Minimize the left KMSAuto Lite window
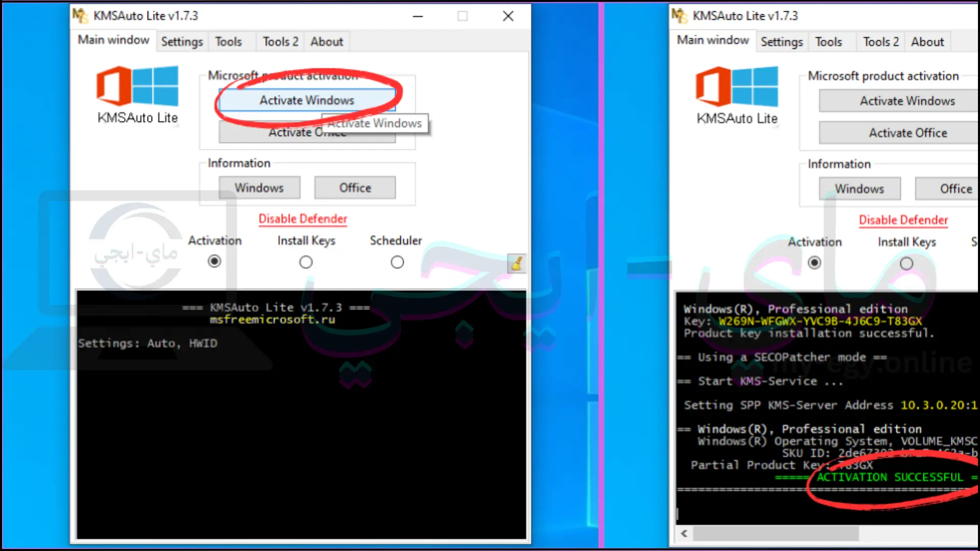The height and width of the screenshot is (551, 980). [418, 16]
